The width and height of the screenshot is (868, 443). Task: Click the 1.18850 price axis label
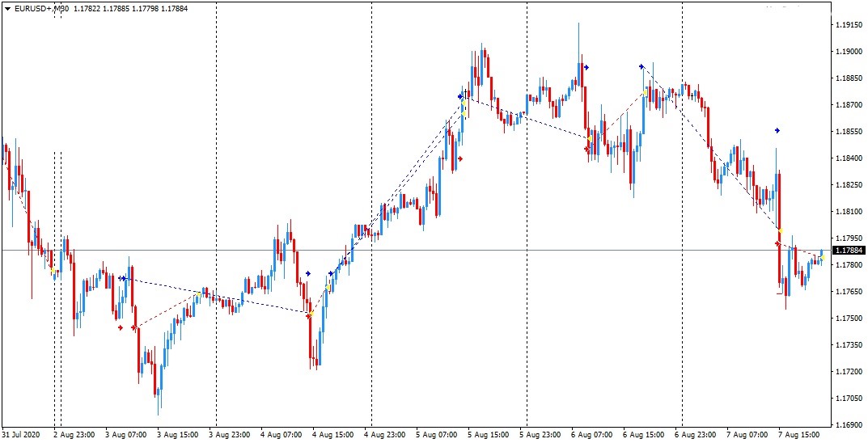[849, 78]
